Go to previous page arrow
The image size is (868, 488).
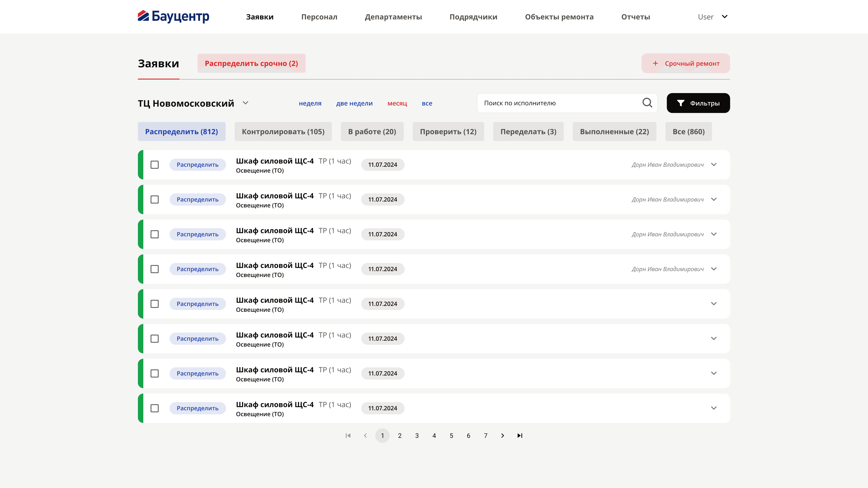click(365, 435)
